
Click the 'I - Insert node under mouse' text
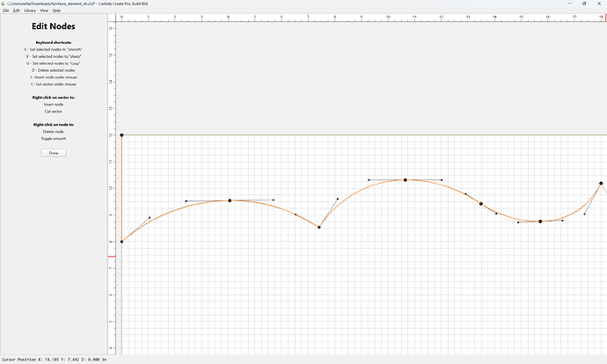point(54,77)
